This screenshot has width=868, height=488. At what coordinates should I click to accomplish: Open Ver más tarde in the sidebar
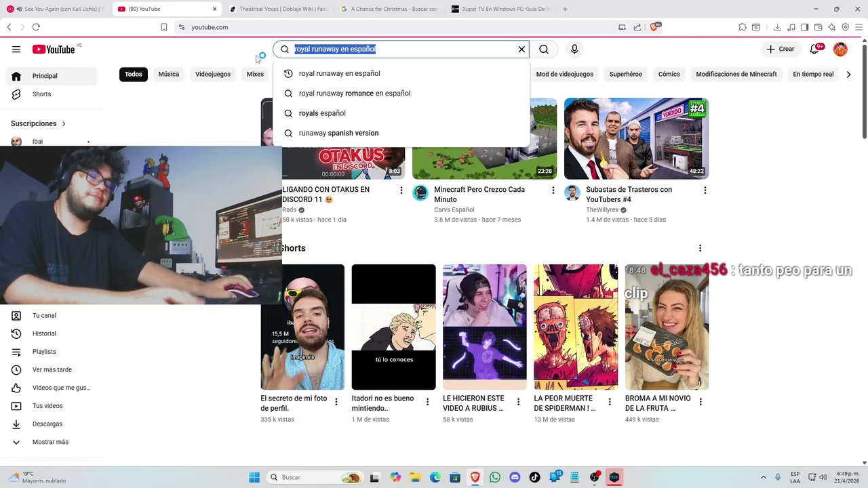(52, 370)
